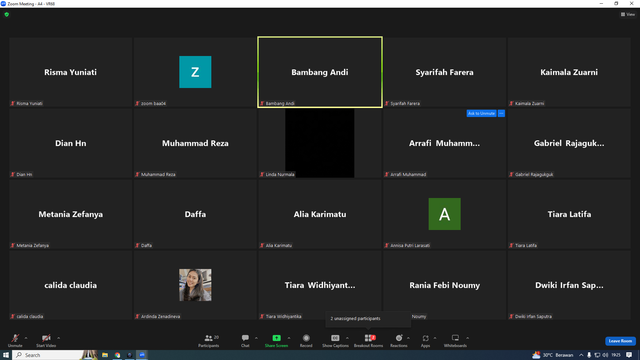Expand video options arrow next to Start Video

58,338
